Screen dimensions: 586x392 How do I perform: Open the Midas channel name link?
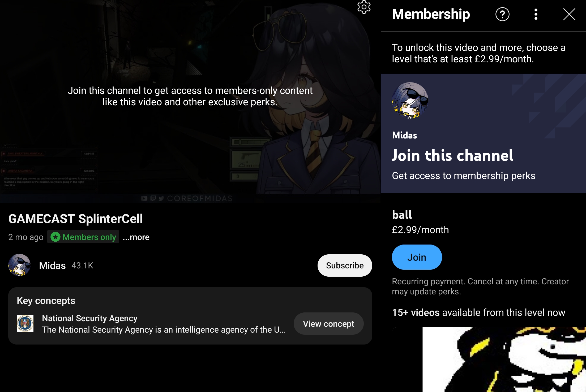pyautogui.click(x=52, y=265)
